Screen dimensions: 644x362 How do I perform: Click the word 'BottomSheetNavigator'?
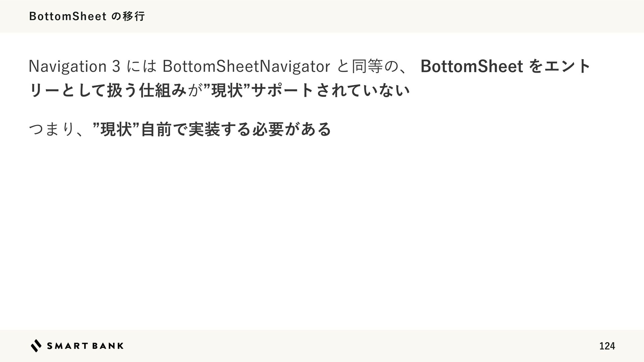pos(246,66)
